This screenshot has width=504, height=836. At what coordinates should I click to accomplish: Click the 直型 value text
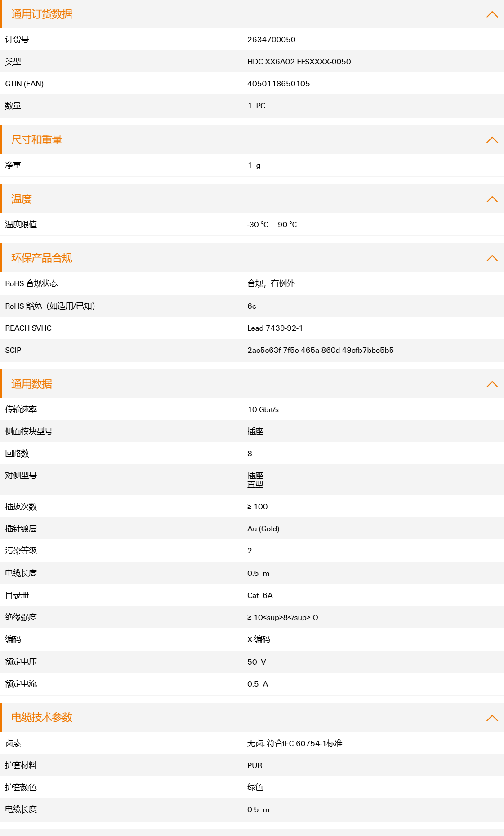pos(255,485)
